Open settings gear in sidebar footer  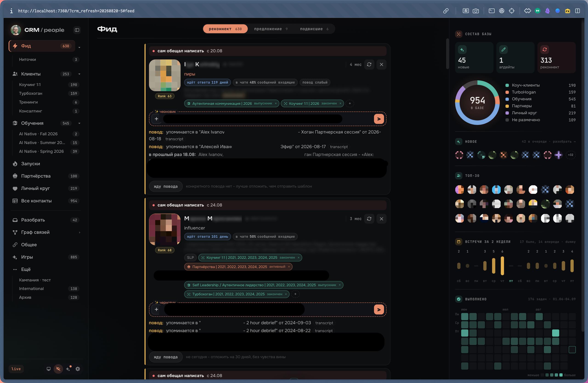click(78, 369)
